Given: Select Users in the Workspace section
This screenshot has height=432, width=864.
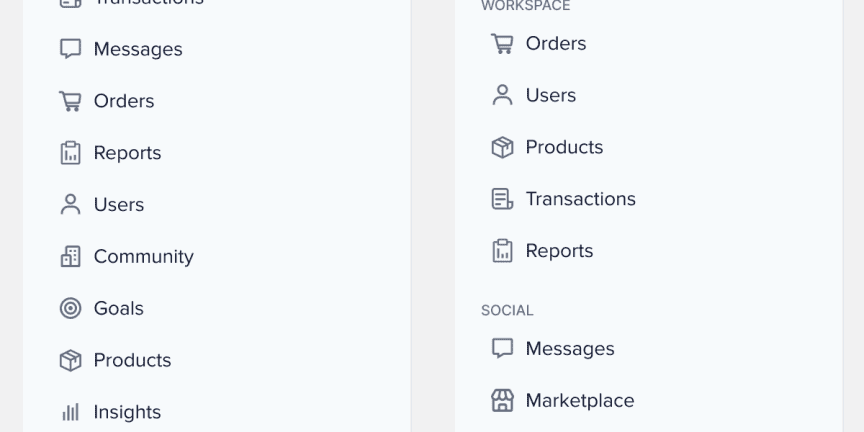Looking at the screenshot, I should (x=551, y=95).
